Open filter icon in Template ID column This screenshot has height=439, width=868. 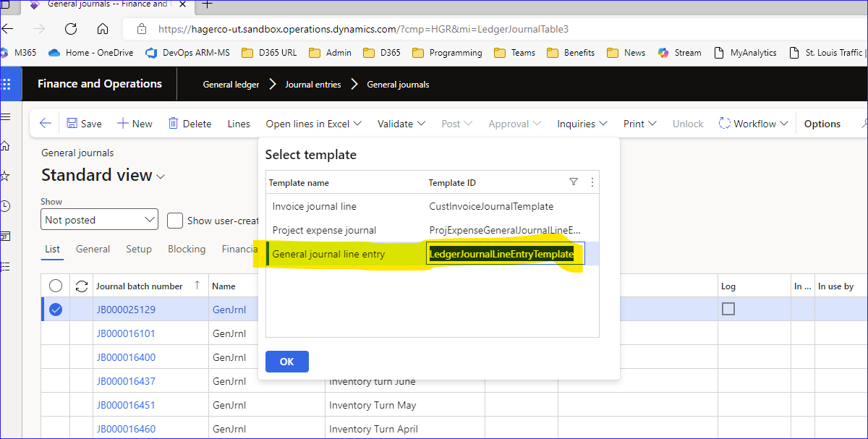(x=574, y=182)
